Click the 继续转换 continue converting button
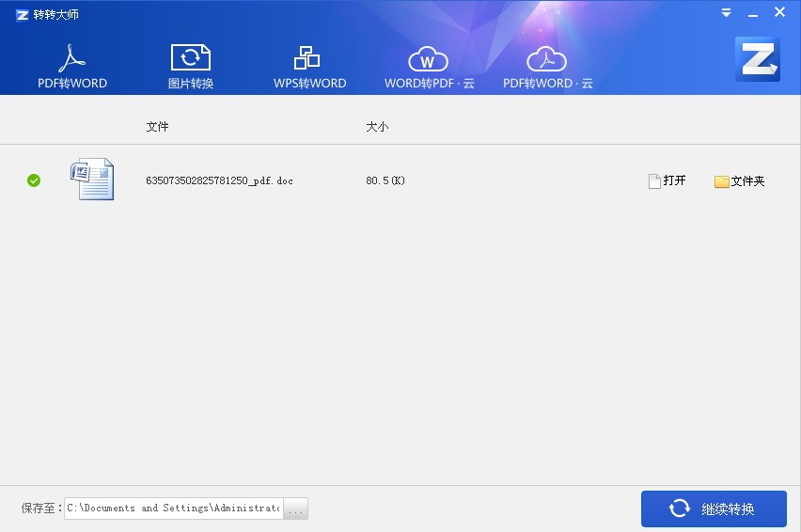Screen dimensions: 801x532 (714, 509)
